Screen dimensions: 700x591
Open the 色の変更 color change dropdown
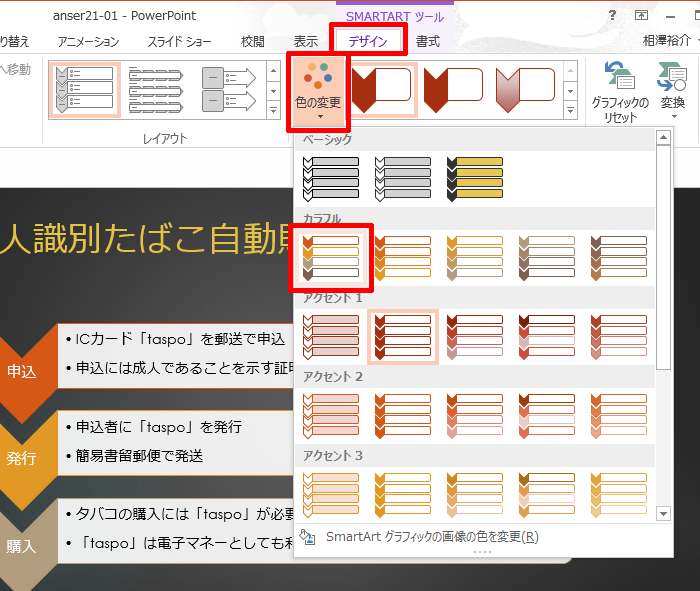click(x=318, y=92)
